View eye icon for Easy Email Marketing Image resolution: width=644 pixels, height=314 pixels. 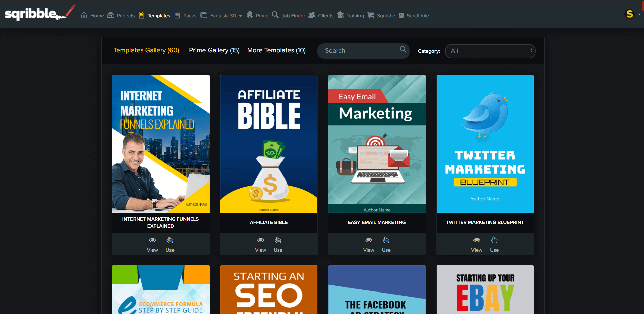[369, 240]
